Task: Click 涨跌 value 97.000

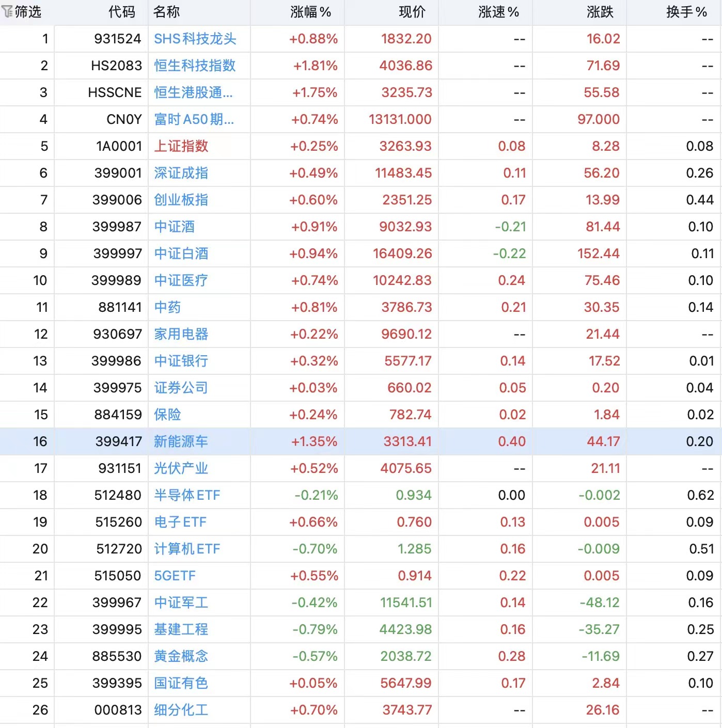Action: (x=599, y=119)
